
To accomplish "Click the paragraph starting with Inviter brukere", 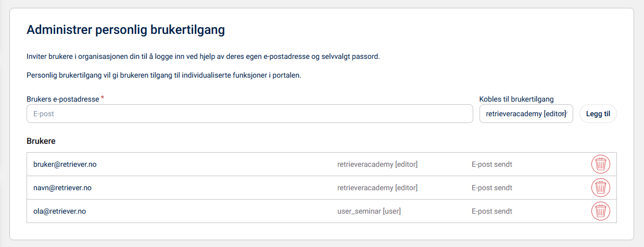I will pyautogui.click(x=203, y=56).
